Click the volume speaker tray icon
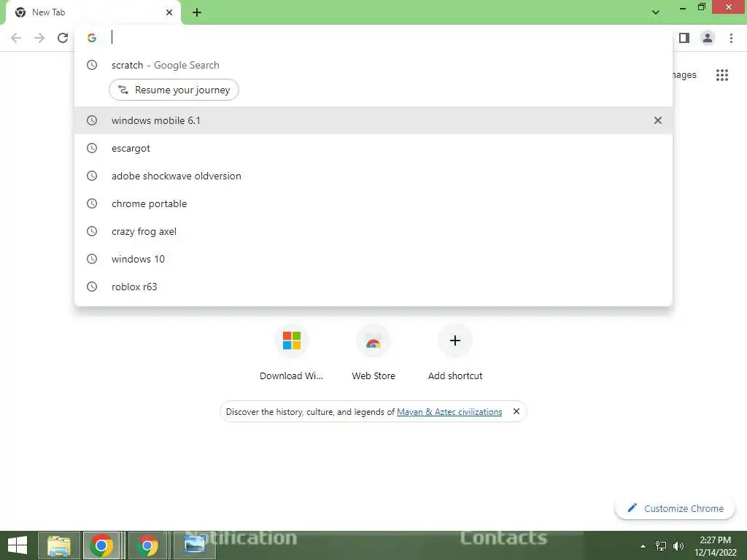Screen dimensions: 747x560 click(x=678, y=546)
